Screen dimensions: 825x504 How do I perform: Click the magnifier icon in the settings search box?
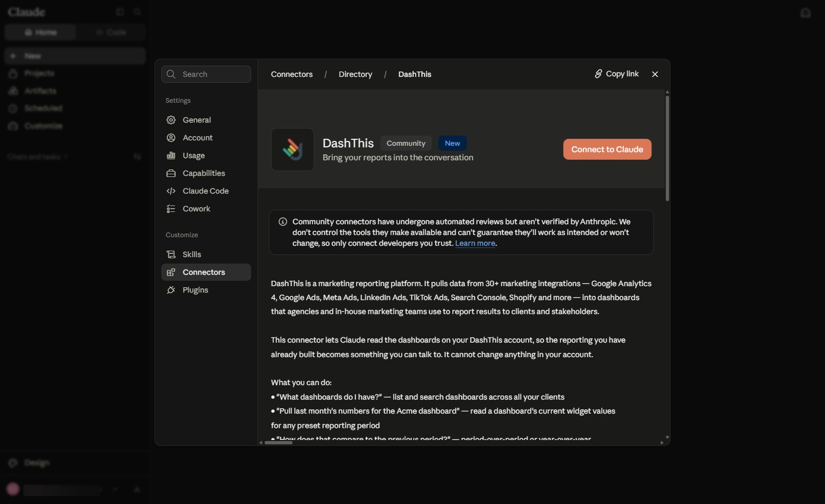point(171,74)
